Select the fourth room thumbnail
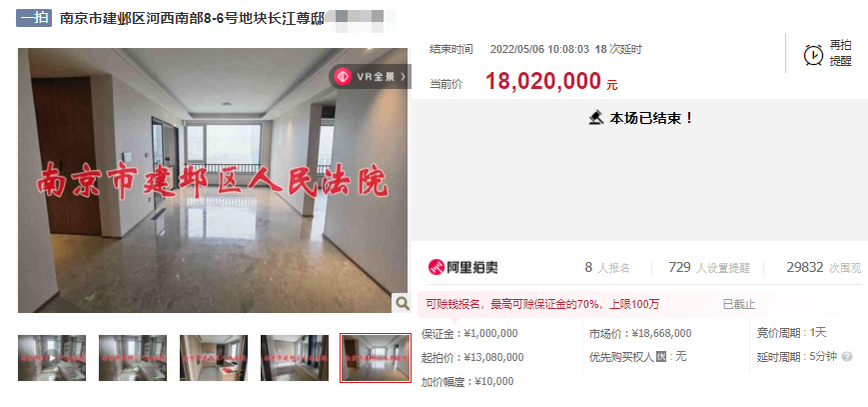Screen dimensions: 868x407 [295, 358]
